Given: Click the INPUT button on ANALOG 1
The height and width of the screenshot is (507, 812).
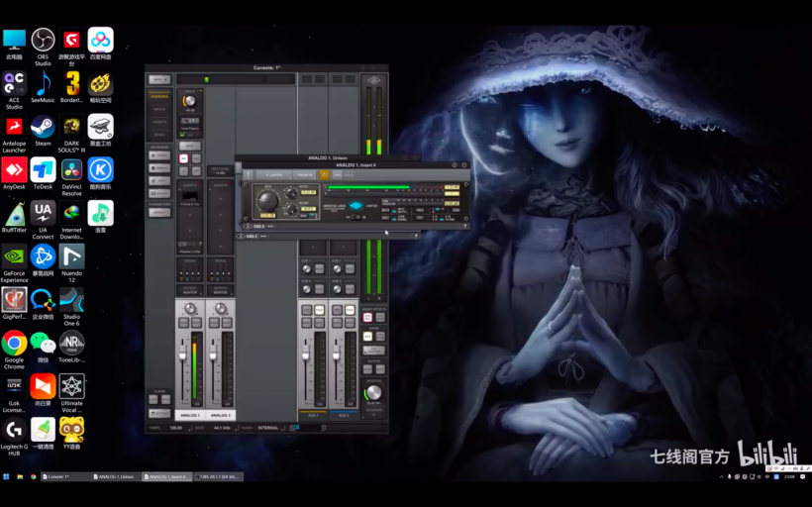Looking at the screenshot, I should pos(190,146).
